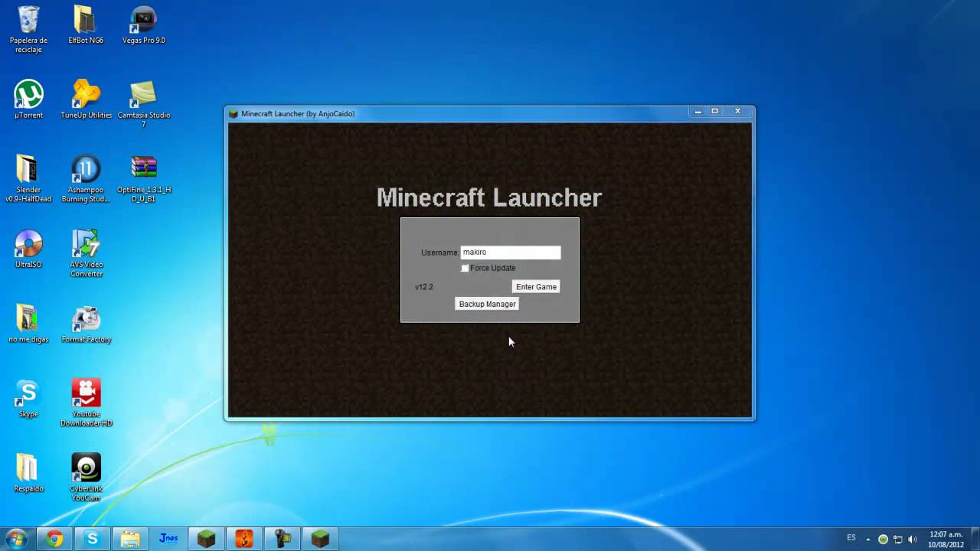Open Windows Explorer folder on taskbar
980x551 pixels.
point(130,539)
